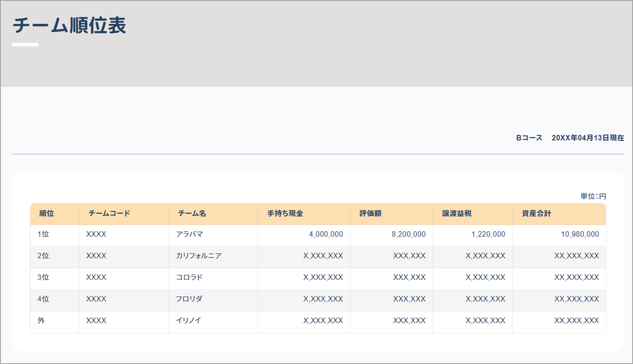Screen dimensions: 633x364
Task: Click the team code in アラバマ row
Action: point(96,234)
